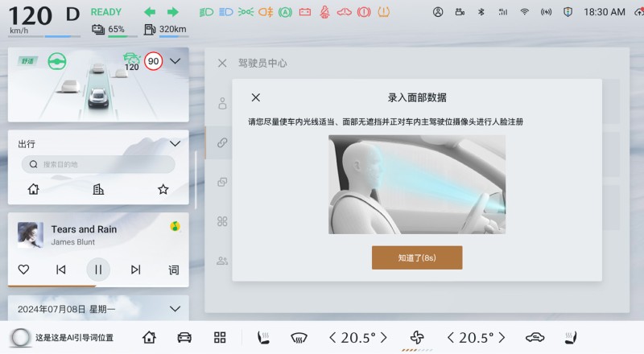Pause the current song
The height and width of the screenshot is (354, 644).
pos(98,270)
